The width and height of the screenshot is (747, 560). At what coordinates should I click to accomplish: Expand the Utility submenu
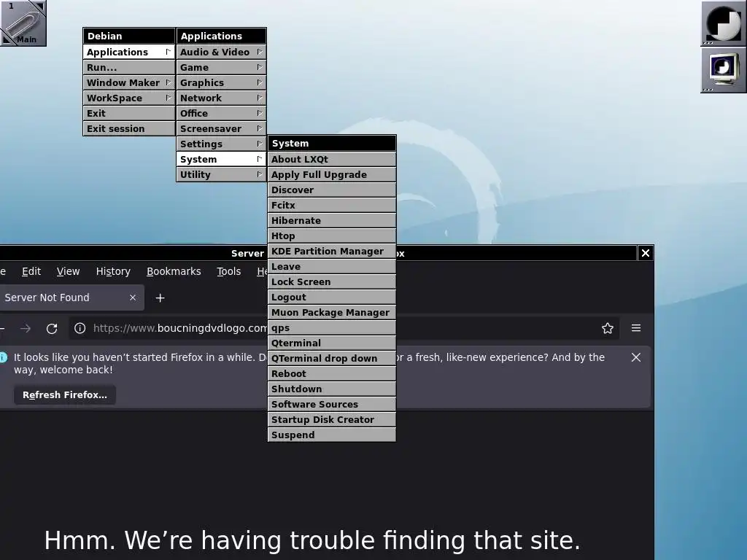pos(221,174)
